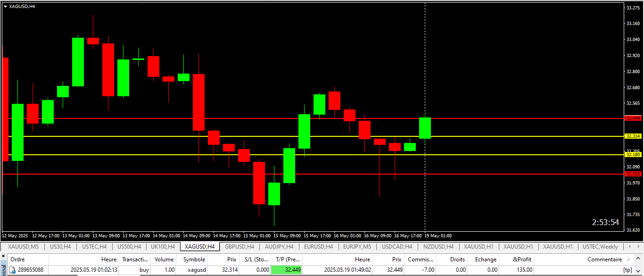
Task: Click the red 32.449 price label on axis
Action: pyautogui.click(x=633, y=118)
